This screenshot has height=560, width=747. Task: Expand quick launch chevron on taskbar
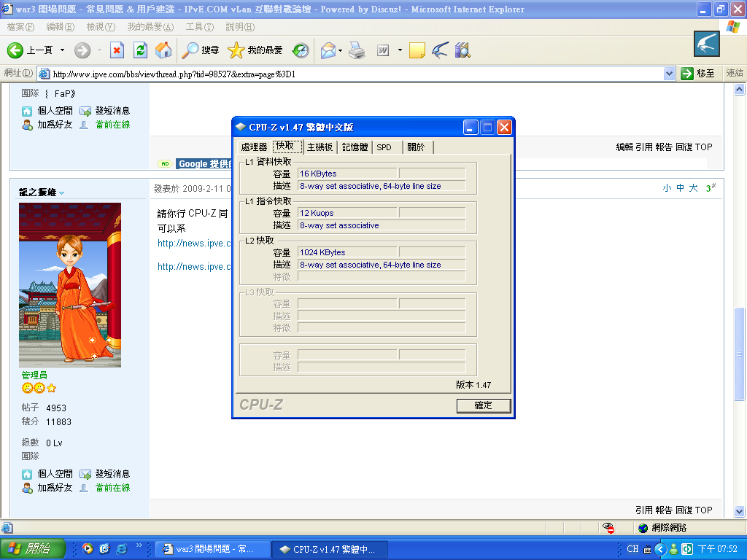tap(139, 545)
